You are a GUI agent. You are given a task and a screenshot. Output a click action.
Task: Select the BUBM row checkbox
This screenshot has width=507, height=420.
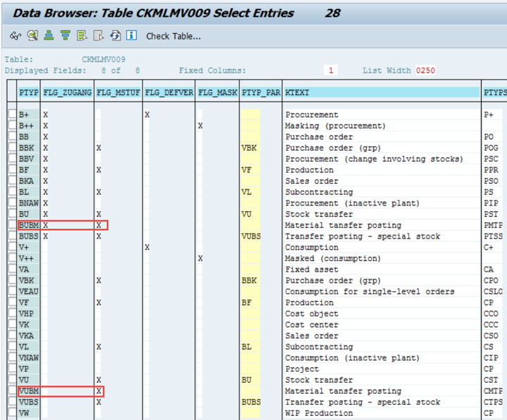point(12,224)
